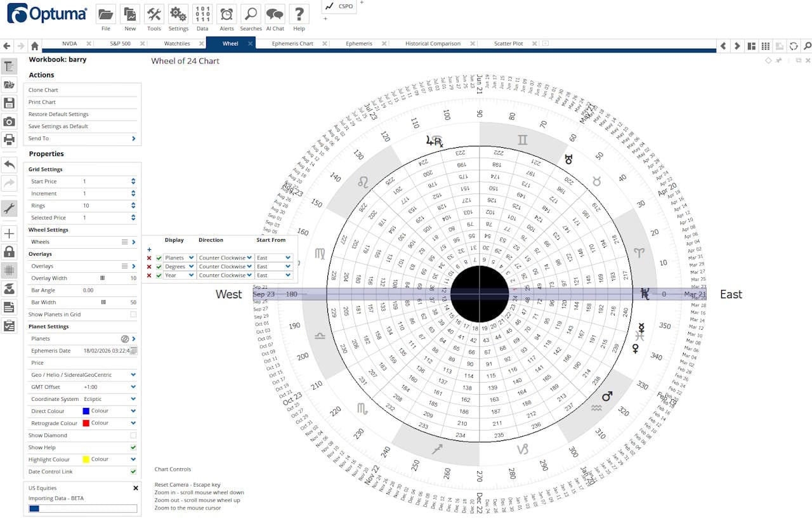Open the Searches magnifier icon

(x=251, y=14)
